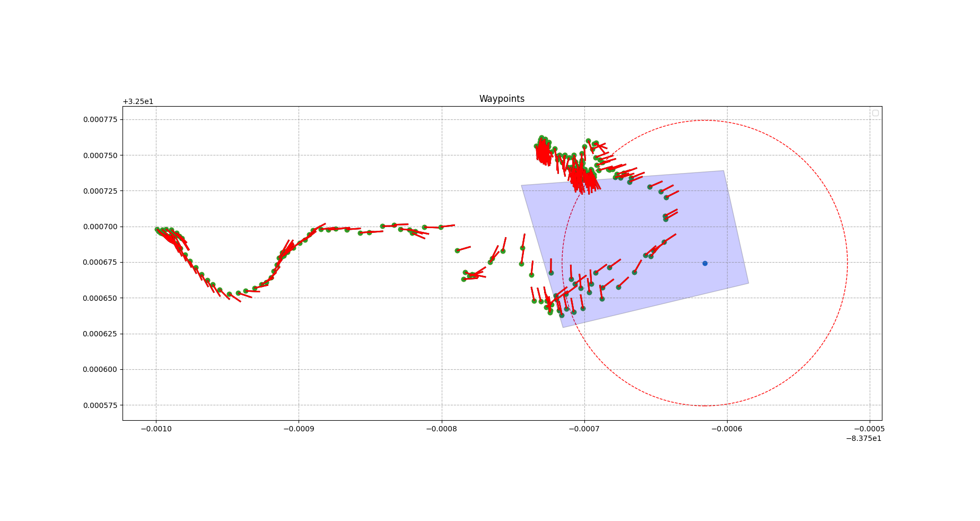This screenshot has width=980, height=521.
Task: Click the x-axis tick label −0.0006
Action: coord(727,429)
